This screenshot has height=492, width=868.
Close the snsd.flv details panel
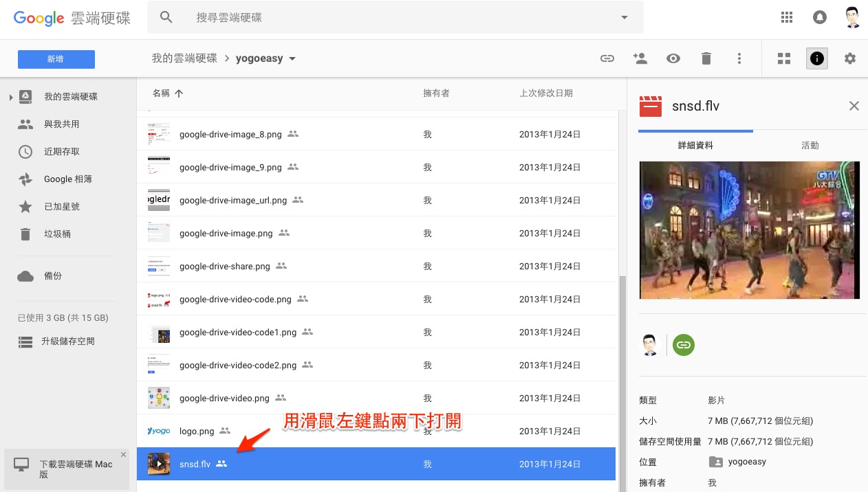coord(854,106)
